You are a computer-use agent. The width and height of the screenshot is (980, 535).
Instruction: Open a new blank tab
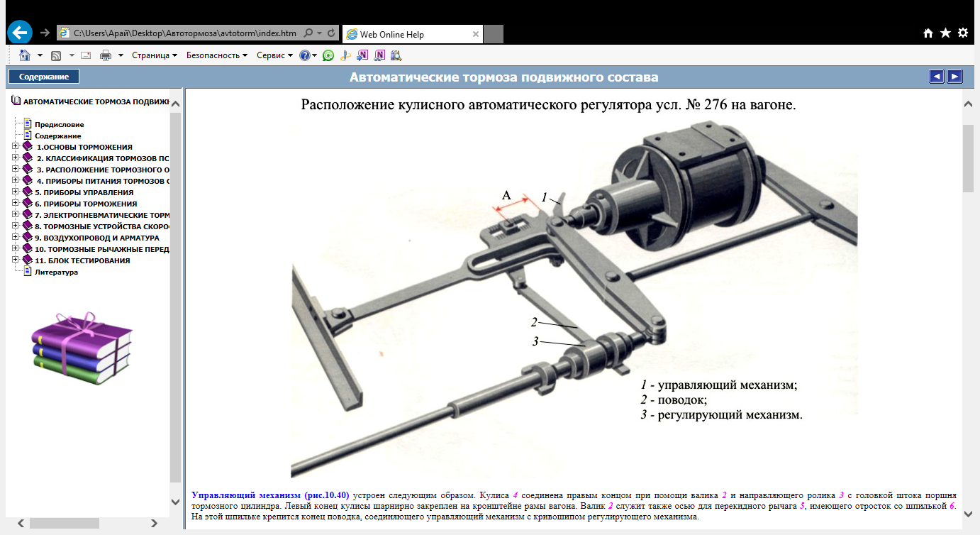coord(494,33)
